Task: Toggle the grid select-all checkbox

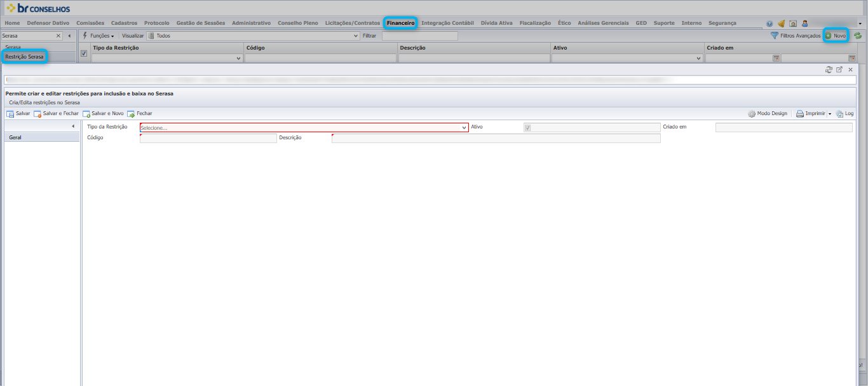Action: (84, 53)
